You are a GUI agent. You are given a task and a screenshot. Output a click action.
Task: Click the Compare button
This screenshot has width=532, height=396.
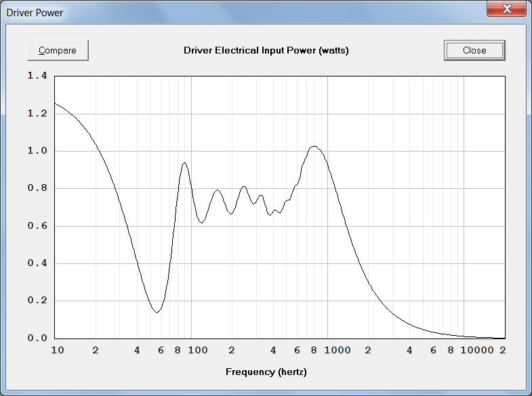coord(58,51)
